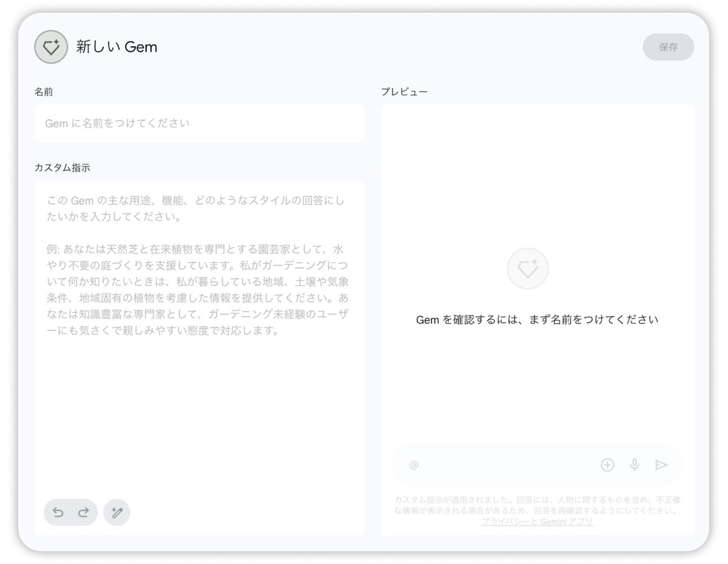The width and height of the screenshot is (728, 564).
Task: Click the 'Gem を確認するには、まず名前をつけてください' message
Action: tap(538, 320)
